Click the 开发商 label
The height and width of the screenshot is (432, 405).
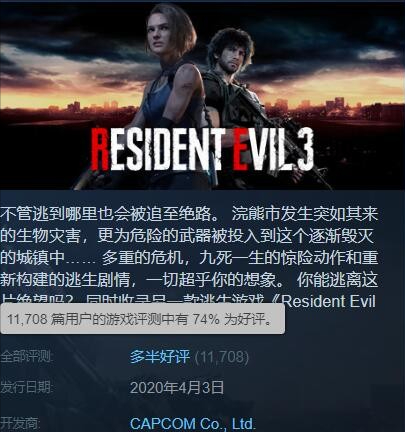[x=20, y=424]
